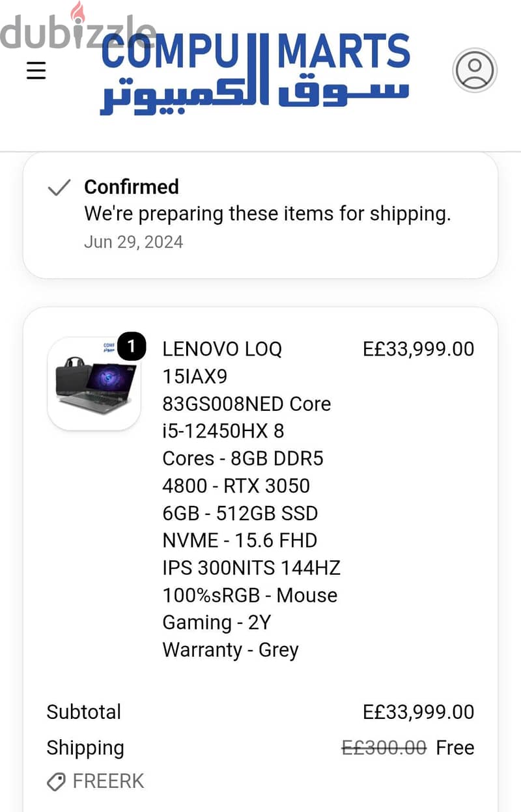
Task: Select the Confirmed status heading
Action: pos(132,187)
